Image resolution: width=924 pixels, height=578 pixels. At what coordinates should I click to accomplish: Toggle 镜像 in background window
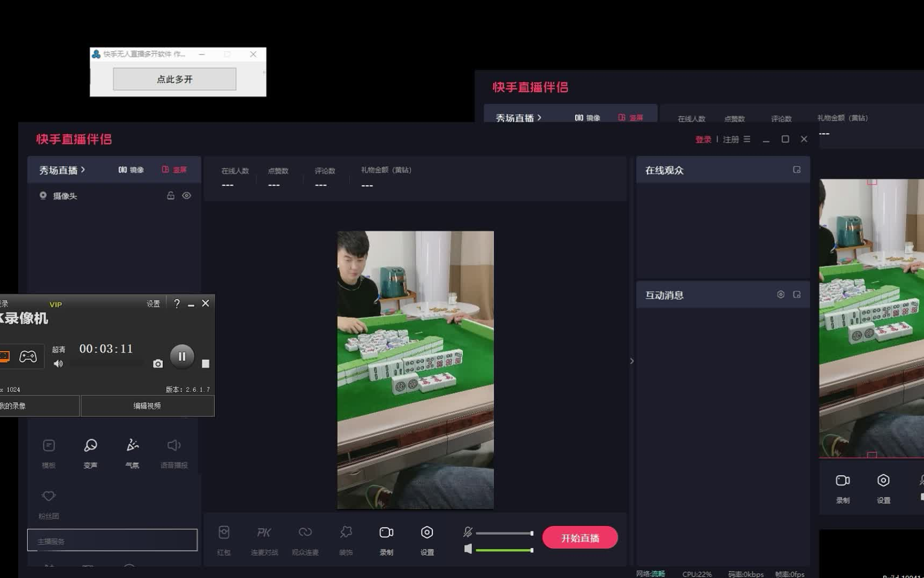587,118
